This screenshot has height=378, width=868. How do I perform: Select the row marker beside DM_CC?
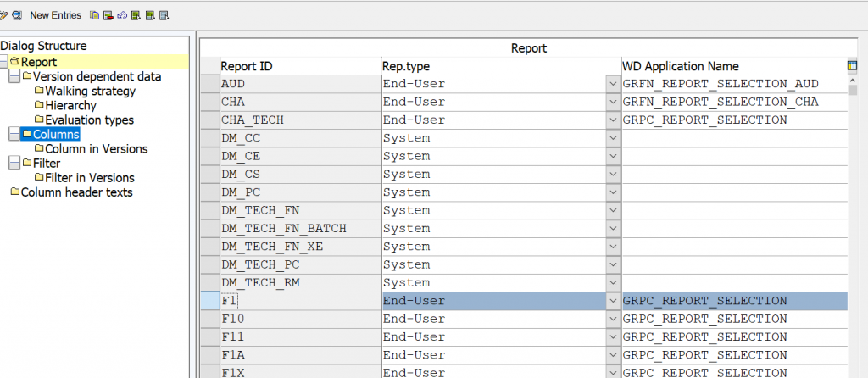pos(210,138)
